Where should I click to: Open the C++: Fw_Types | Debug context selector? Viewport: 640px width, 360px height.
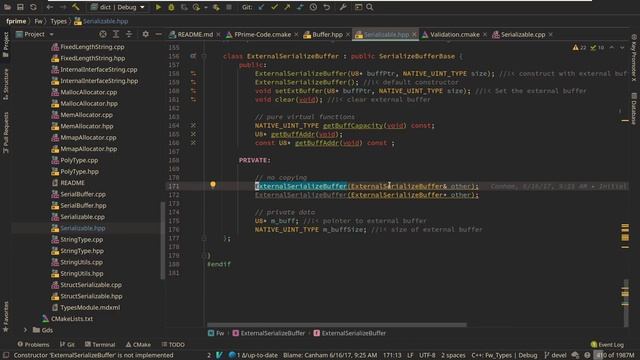click(x=504, y=355)
